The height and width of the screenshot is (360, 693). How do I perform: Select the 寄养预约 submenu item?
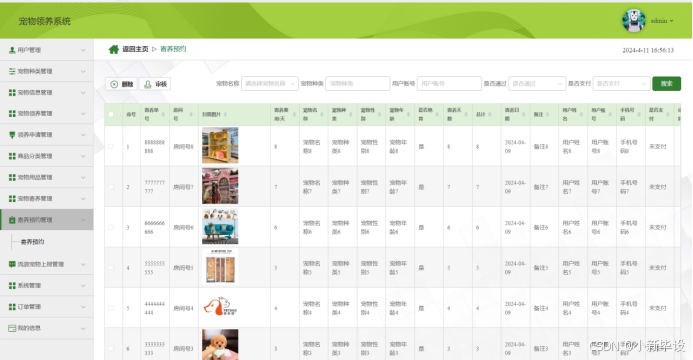point(33,242)
